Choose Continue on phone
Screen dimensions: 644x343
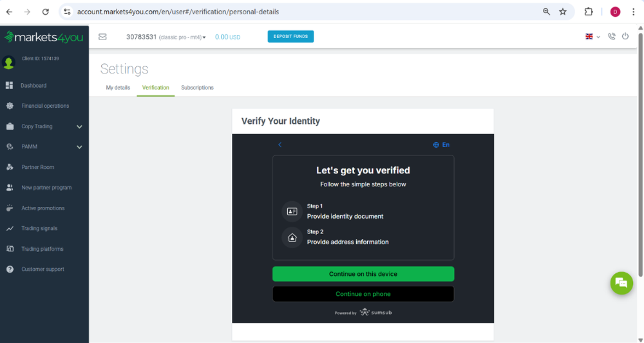click(x=363, y=294)
